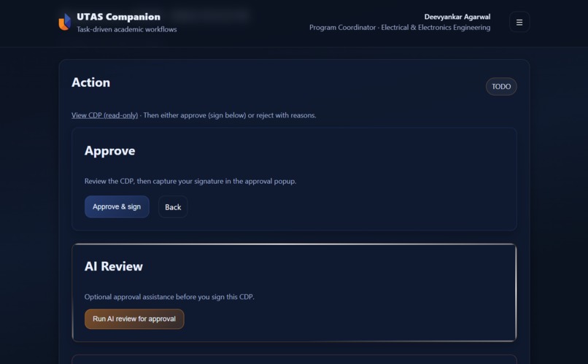Click the Approve & sign button

[117, 206]
